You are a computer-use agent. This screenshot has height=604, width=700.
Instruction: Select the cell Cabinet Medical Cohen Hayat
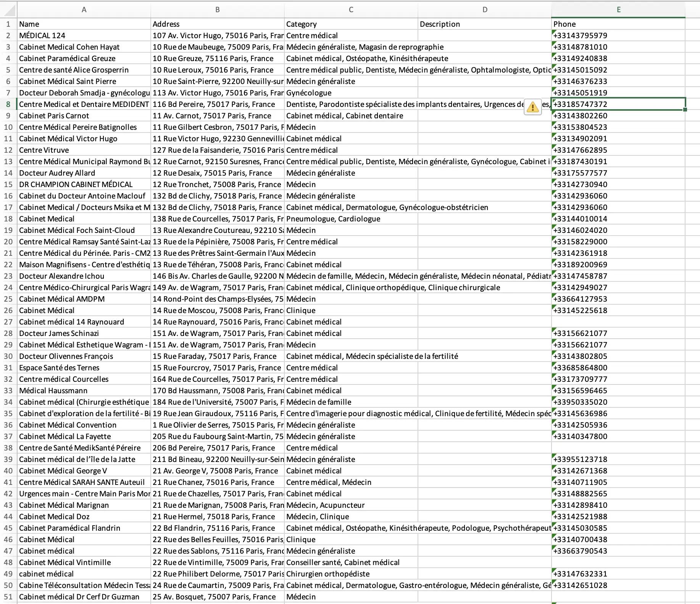(84, 47)
